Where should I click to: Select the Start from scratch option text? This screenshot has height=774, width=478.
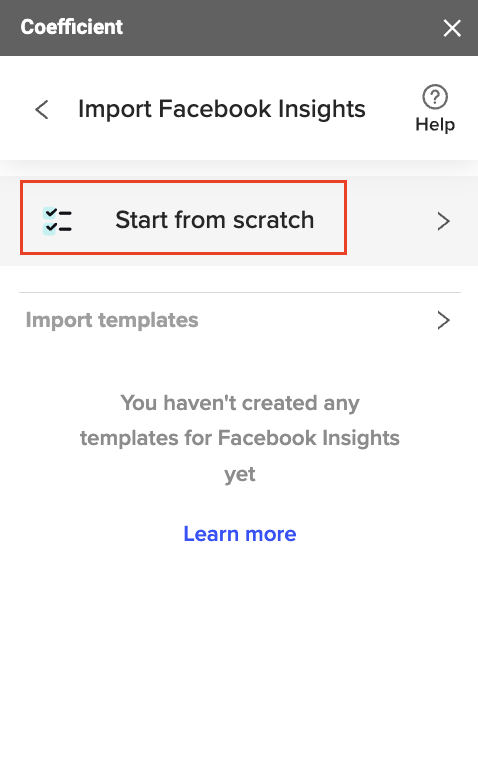coord(214,220)
